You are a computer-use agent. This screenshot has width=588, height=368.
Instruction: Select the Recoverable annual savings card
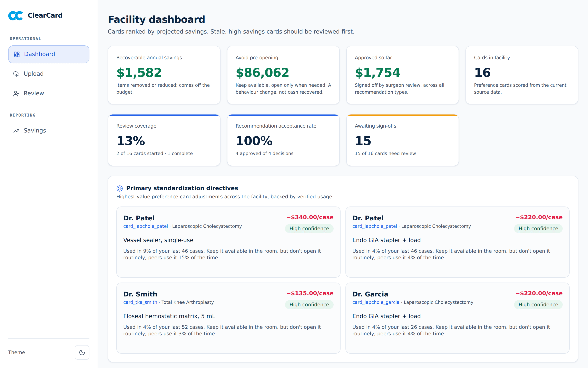point(164,75)
